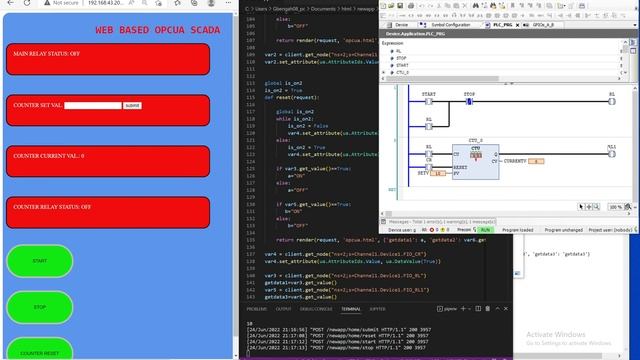
Task: Click the green RUN status indicator
Action: (x=485, y=230)
